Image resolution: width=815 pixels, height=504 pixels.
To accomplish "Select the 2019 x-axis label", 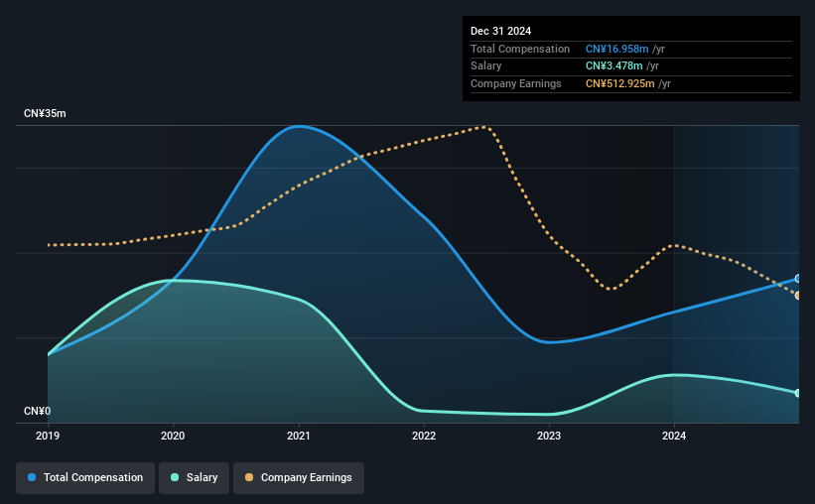I will [48, 436].
